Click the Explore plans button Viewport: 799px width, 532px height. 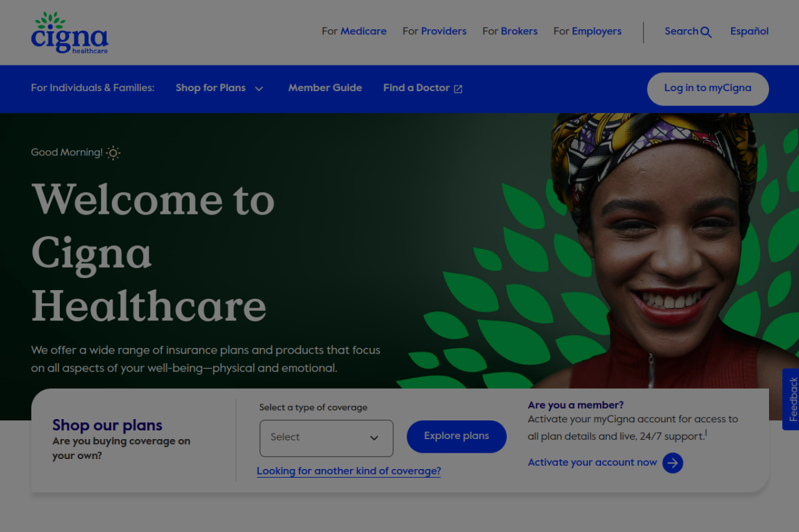point(456,436)
